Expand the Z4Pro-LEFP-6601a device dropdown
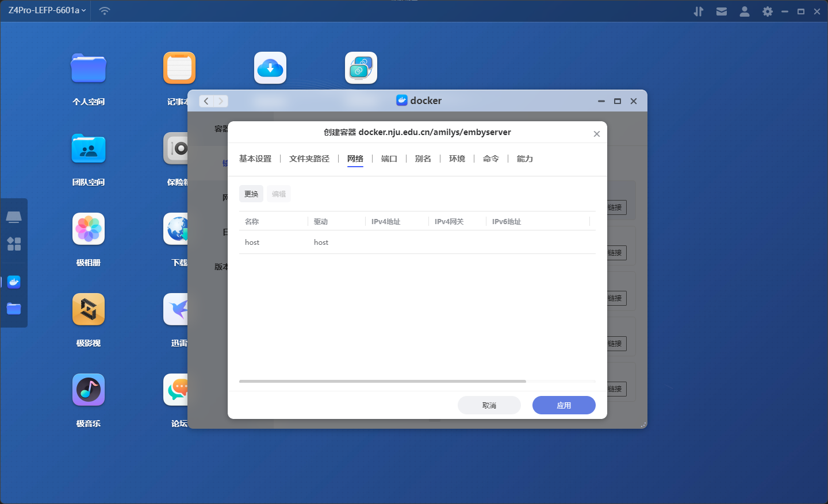Viewport: 828px width, 504px height. pos(47,10)
